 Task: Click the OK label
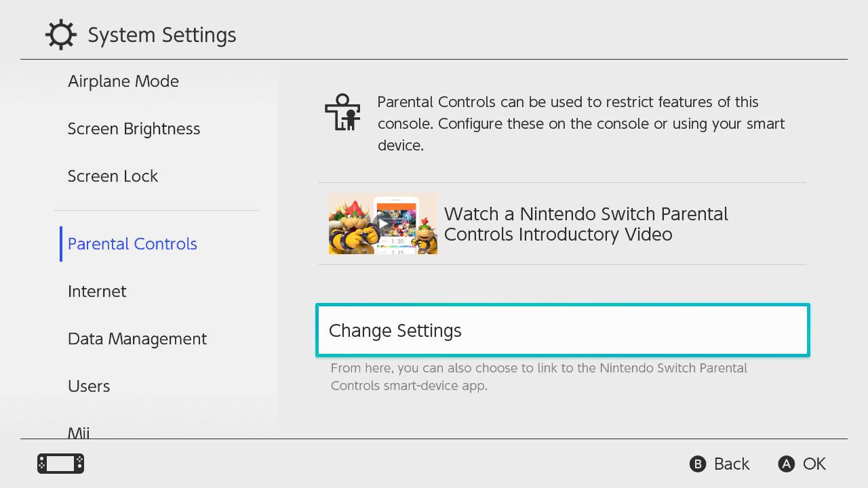click(814, 464)
